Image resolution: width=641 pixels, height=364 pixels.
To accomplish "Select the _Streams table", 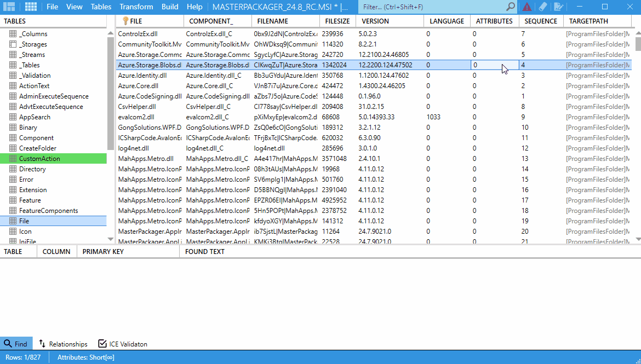I will (54, 55).
